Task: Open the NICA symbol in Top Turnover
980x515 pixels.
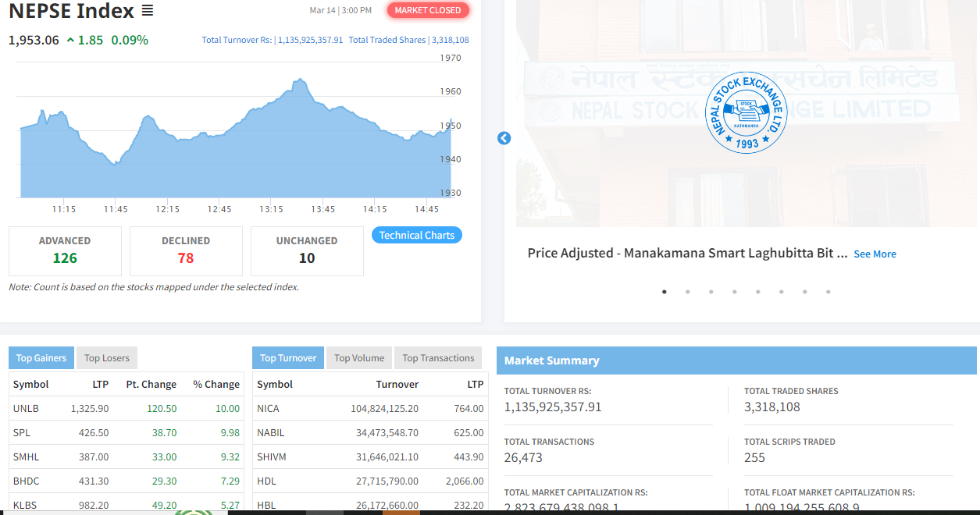Action: (x=268, y=408)
